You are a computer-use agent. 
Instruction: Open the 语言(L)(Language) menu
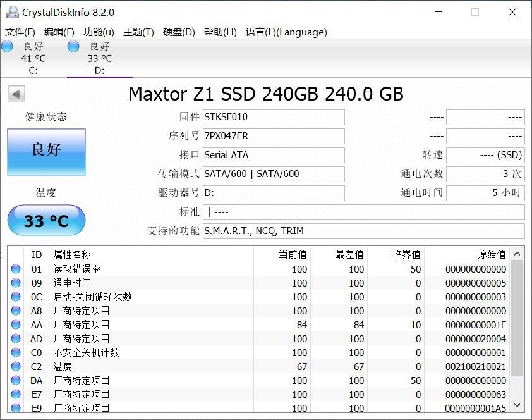point(286,32)
